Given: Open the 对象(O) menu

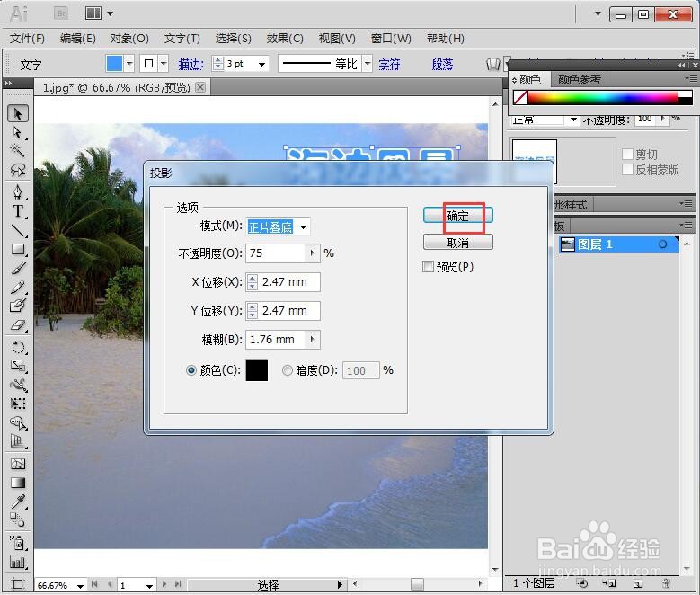Looking at the screenshot, I should click(129, 39).
